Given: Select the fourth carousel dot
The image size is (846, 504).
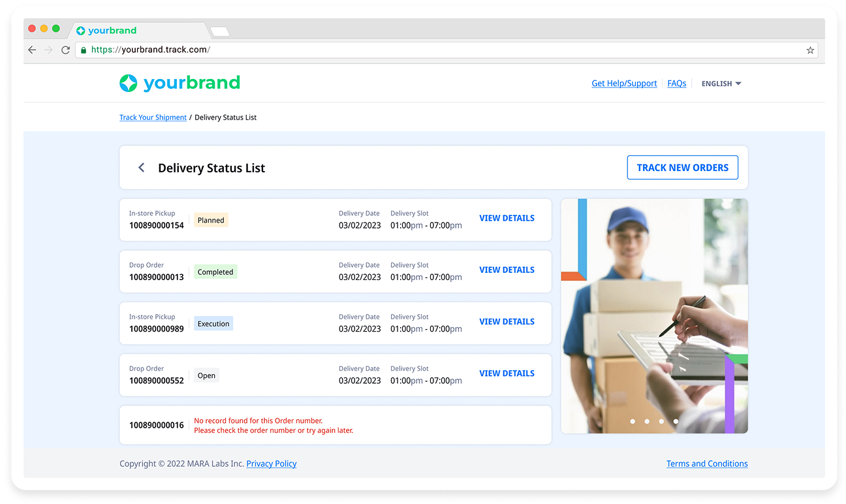Looking at the screenshot, I should 676,422.
